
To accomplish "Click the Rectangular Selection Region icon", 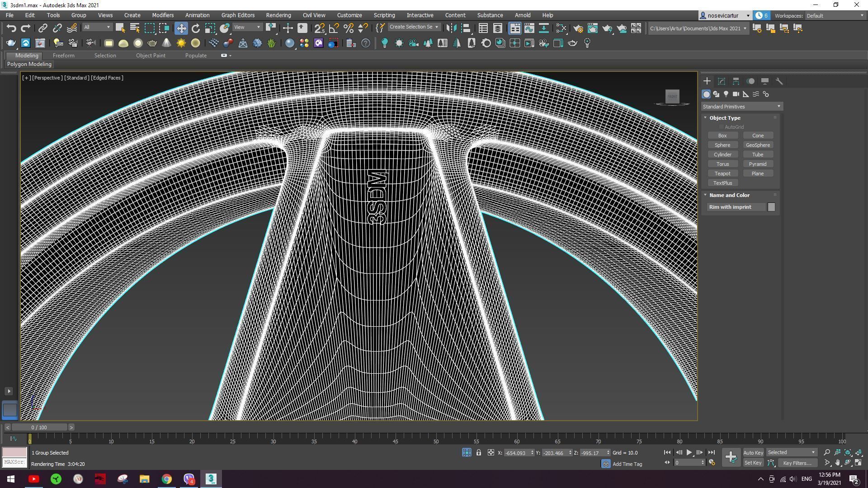I will (x=149, y=28).
